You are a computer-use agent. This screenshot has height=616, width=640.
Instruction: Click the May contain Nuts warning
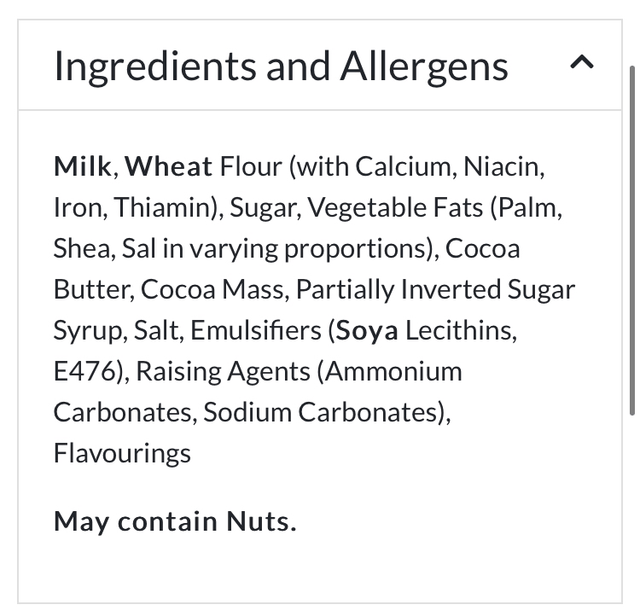[175, 521]
